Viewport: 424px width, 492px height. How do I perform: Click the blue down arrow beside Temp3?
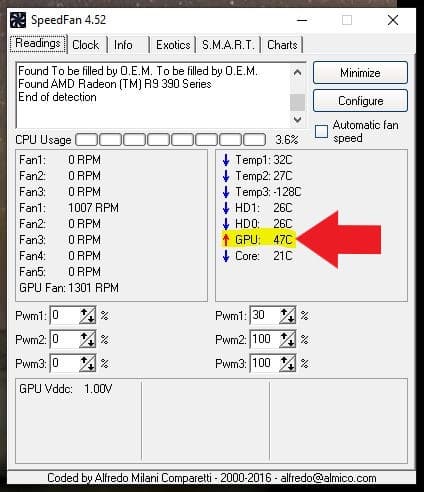[x=226, y=192]
